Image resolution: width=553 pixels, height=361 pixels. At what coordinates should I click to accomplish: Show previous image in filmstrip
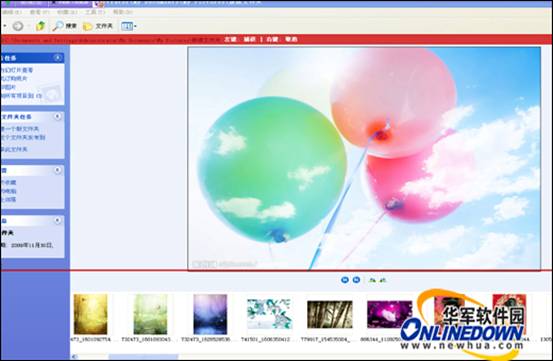[345, 280]
